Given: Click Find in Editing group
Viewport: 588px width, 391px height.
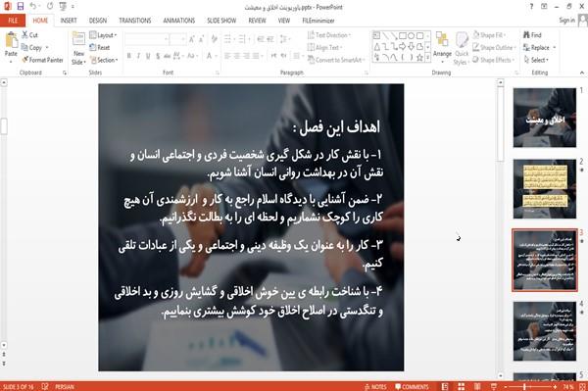Looking at the screenshot, I should click(x=532, y=35).
